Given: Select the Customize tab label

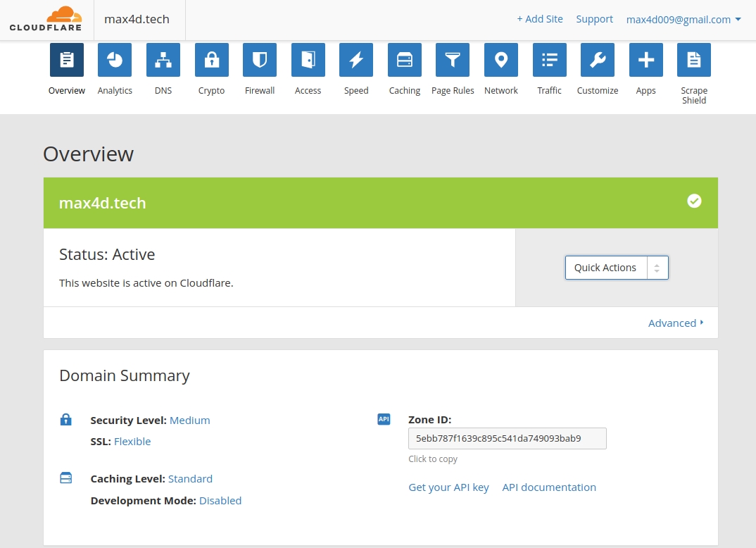Looking at the screenshot, I should (598, 91).
